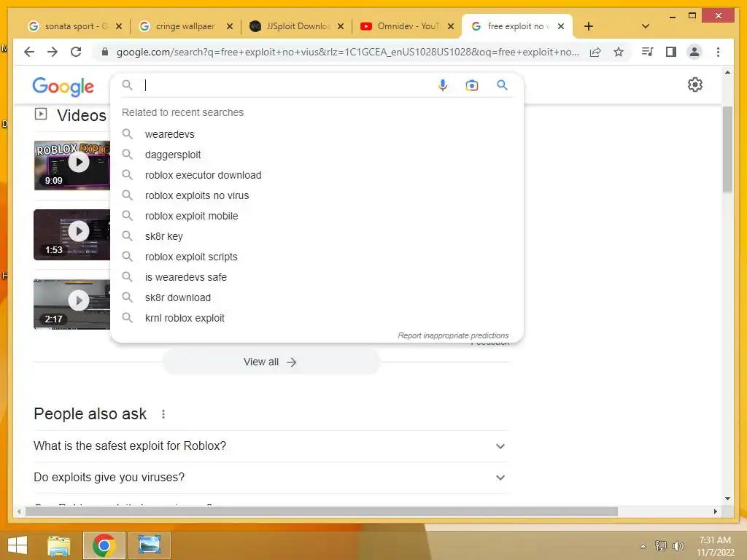Image resolution: width=747 pixels, height=560 pixels.
Task: Click the vertical scrollbar thumb
Action: coord(727,149)
